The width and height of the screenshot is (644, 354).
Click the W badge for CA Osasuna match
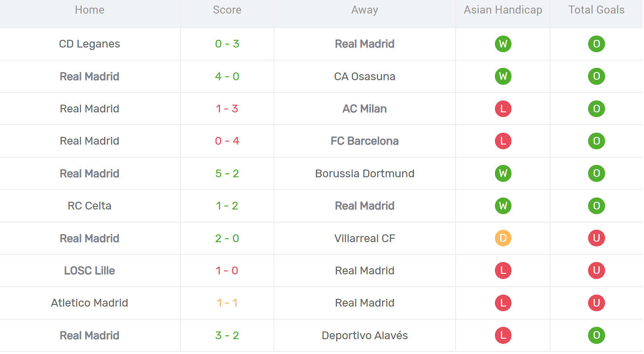[503, 76]
